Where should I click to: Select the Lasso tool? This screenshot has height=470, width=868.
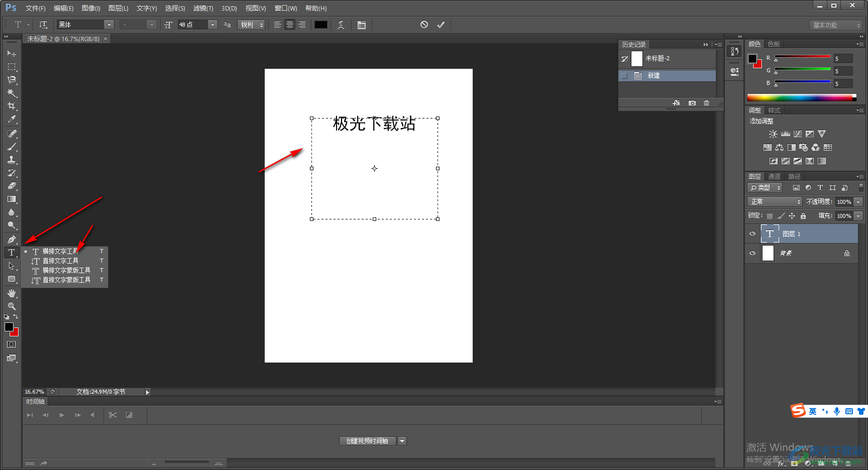point(12,79)
